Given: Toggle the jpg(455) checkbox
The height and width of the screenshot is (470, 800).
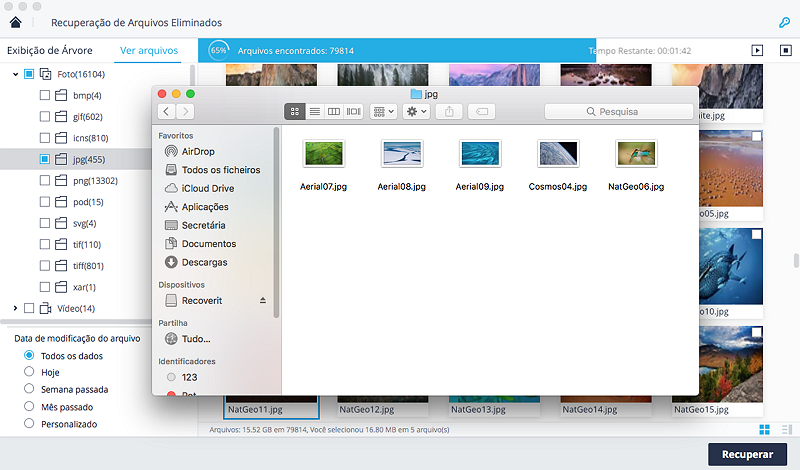Looking at the screenshot, I should 45,159.
